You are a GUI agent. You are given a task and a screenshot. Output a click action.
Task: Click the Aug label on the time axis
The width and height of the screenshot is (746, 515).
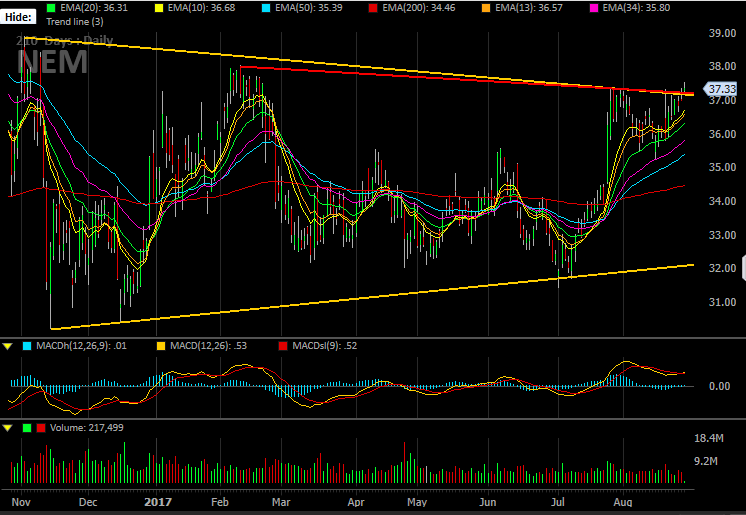(x=623, y=502)
